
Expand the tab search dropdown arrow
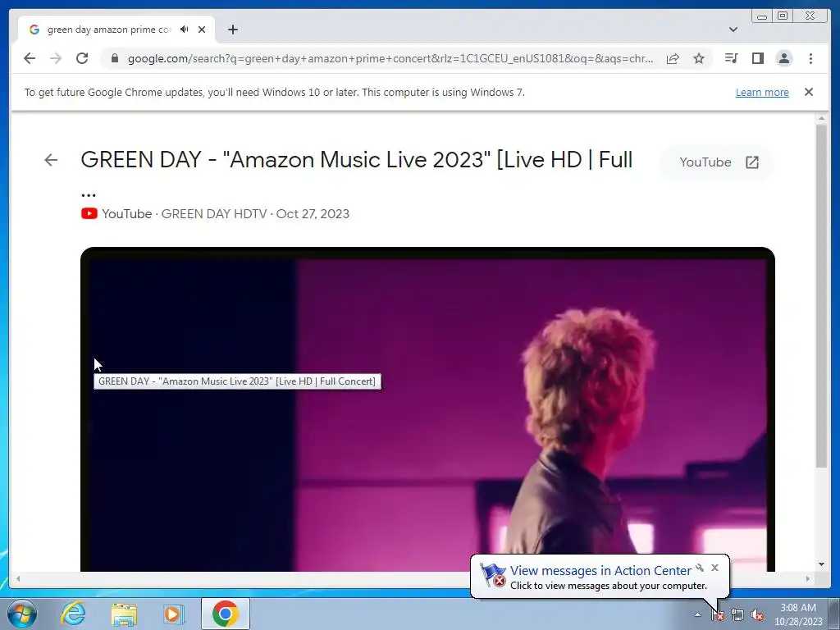733,30
